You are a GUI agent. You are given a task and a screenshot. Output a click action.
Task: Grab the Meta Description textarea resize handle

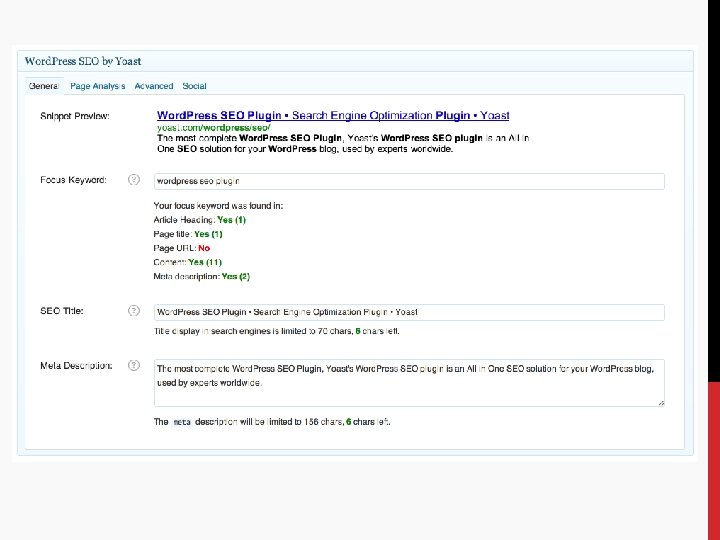[661, 403]
